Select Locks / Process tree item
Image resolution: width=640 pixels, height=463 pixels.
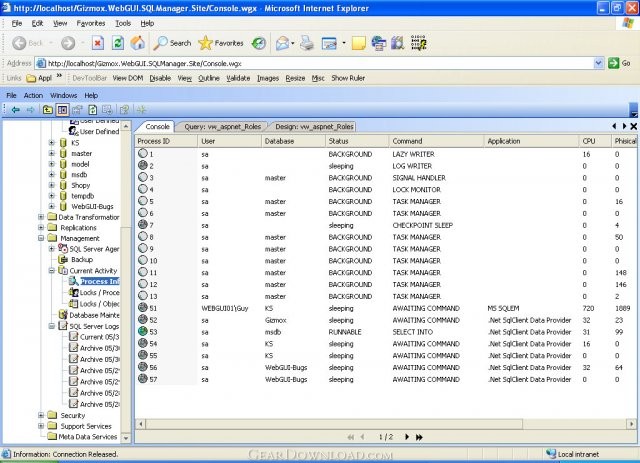tap(99, 292)
